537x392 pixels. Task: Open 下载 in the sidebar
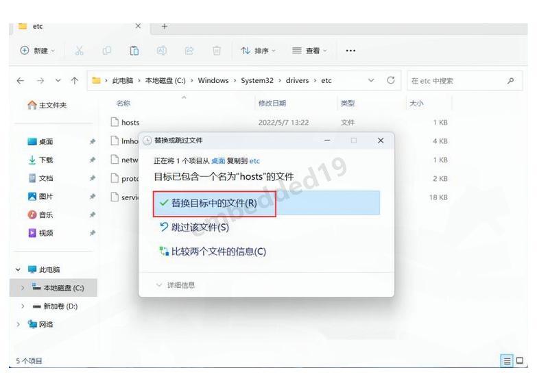40,160
